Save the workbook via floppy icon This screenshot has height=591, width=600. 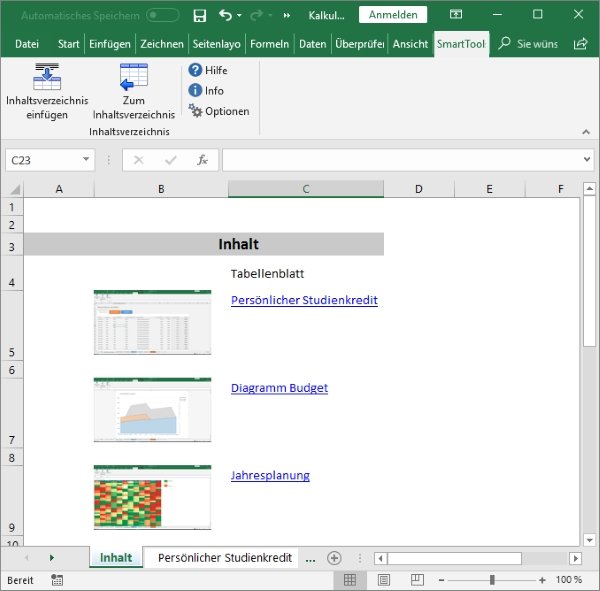coord(200,15)
